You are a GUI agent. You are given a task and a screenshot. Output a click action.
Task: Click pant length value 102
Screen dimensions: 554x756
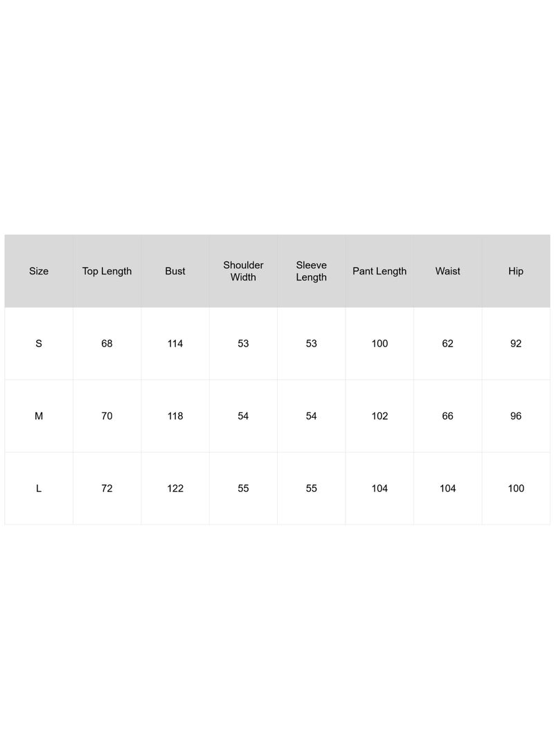379,416
